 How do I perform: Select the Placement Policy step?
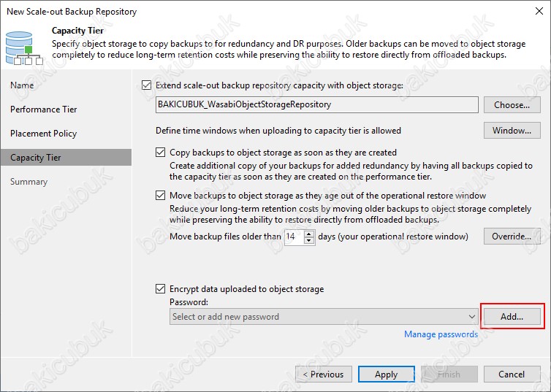point(44,134)
